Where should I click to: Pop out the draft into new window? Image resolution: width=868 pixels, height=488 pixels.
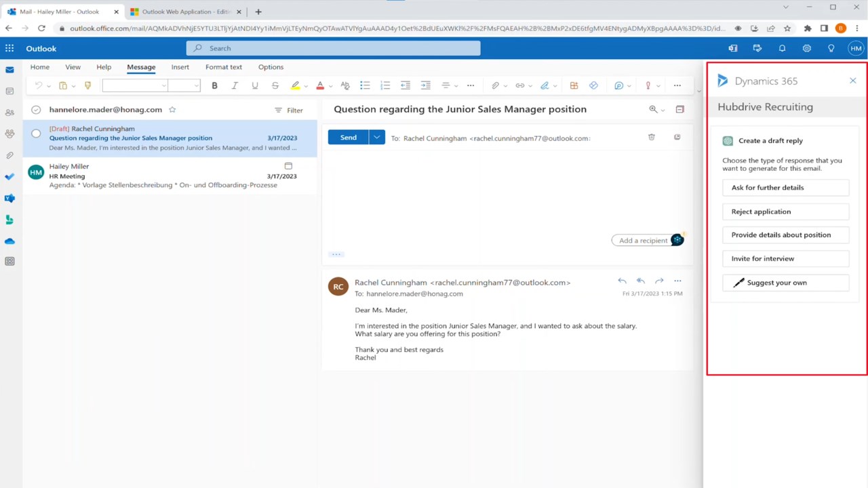coord(677,137)
